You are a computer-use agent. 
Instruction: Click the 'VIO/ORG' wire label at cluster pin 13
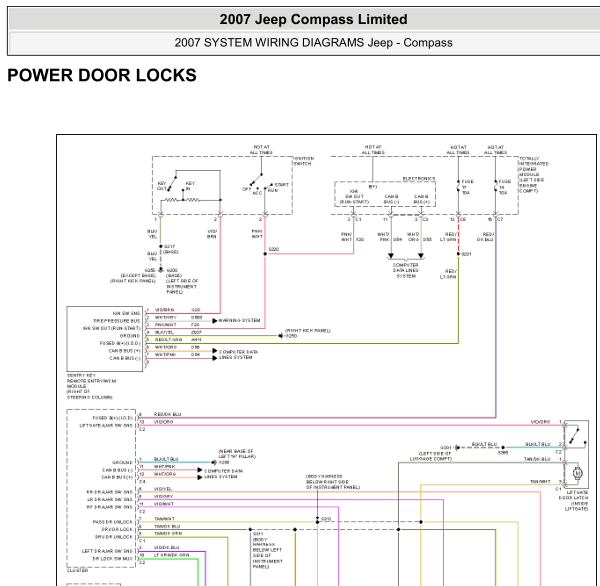click(x=163, y=421)
